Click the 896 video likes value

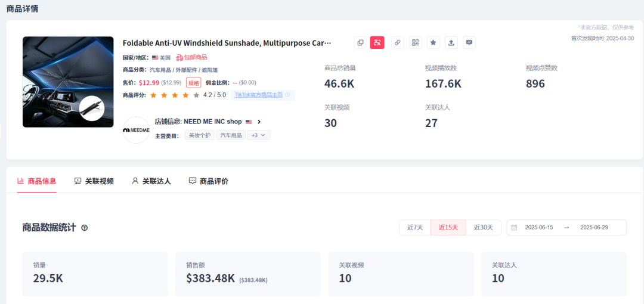point(535,84)
